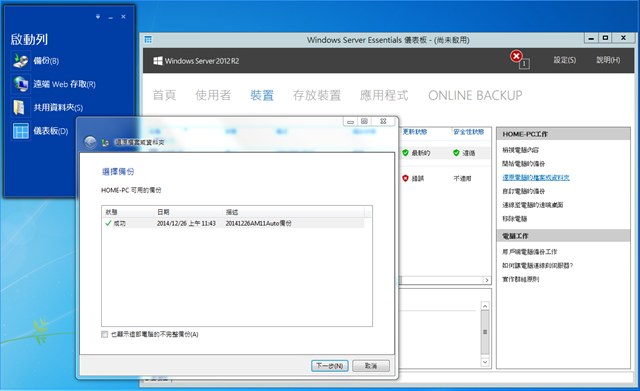Image resolution: width=640 pixels, height=391 pixels.
Task: Sort backups by the 日期 column header
Action: (189, 212)
